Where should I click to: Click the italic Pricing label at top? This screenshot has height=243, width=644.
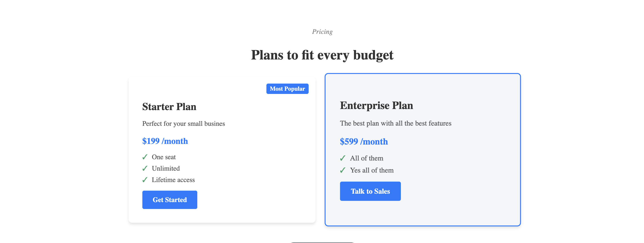322,31
